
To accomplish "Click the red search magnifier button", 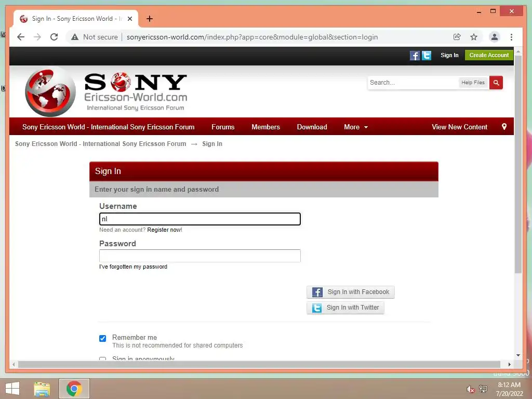I will (x=496, y=83).
